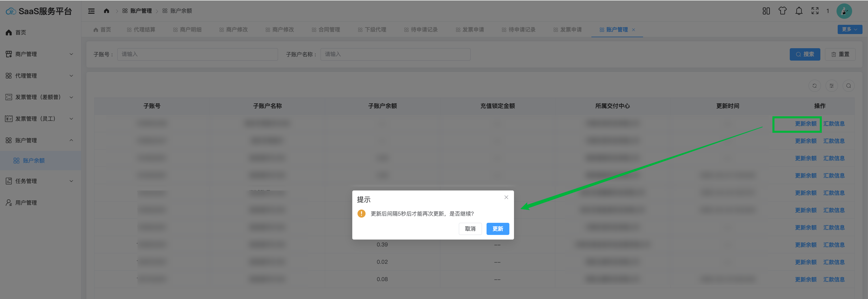The width and height of the screenshot is (868, 299).
Task: Click the sidebar collapse hamburger icon
Action: click(x=91, y=11)
